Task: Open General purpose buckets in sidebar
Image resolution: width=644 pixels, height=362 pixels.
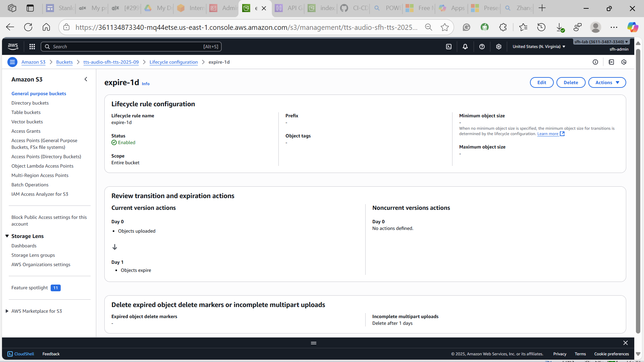Action: pos(39,94)
